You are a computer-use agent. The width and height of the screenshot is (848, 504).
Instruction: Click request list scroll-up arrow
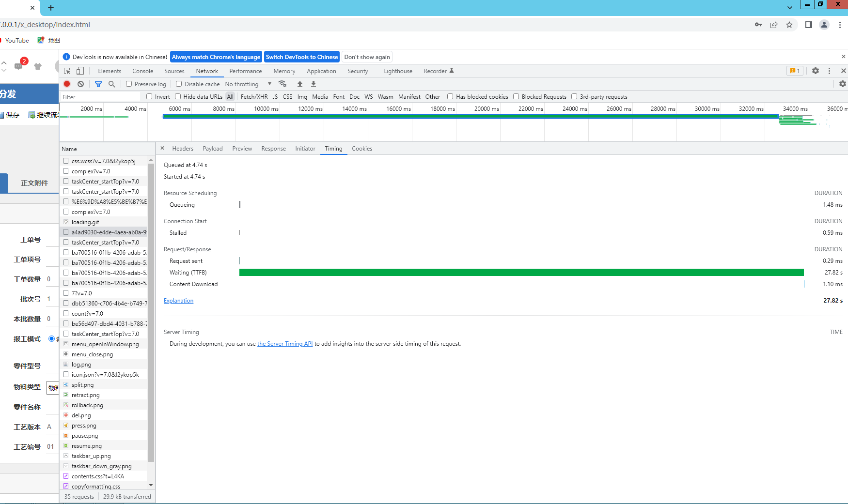click(151, 160)
